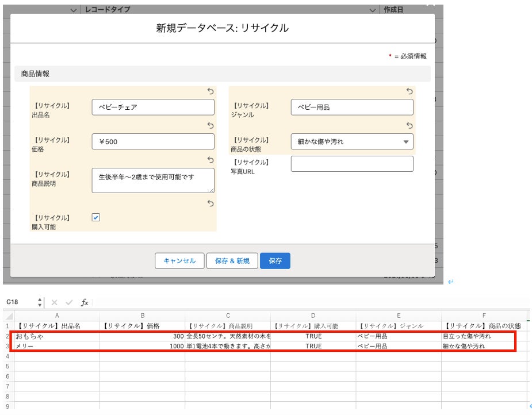Click the 出品名 input field
Image resolution: width=532 pixels, height=415 pixels.
click(153, 107)
